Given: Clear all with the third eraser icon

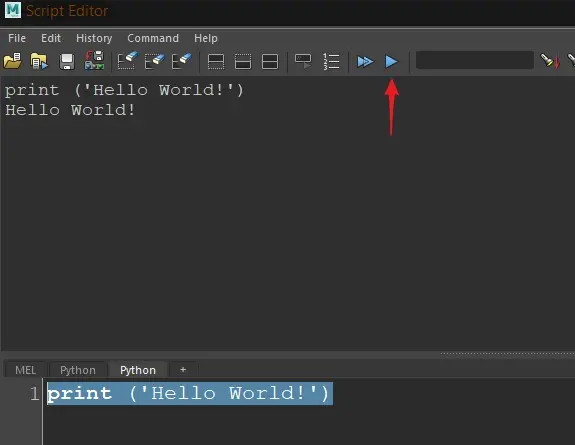Looking at the screenshot, I should (182, 61).
